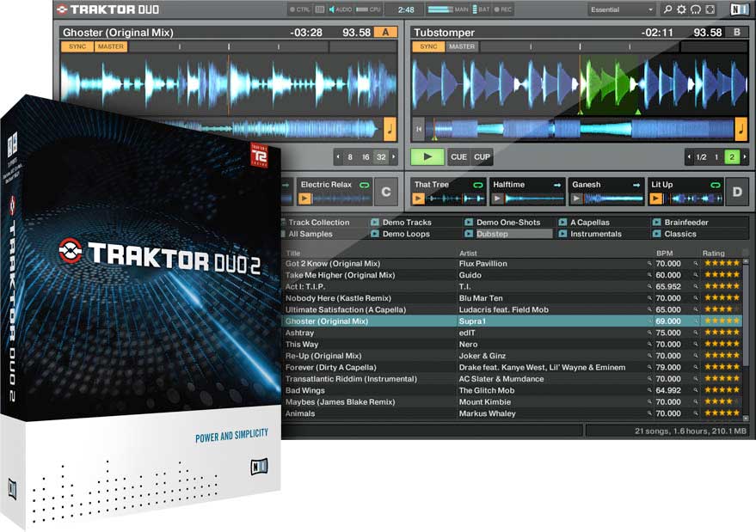Toggle fullscreen mode icon in the header

click(710, 9)
